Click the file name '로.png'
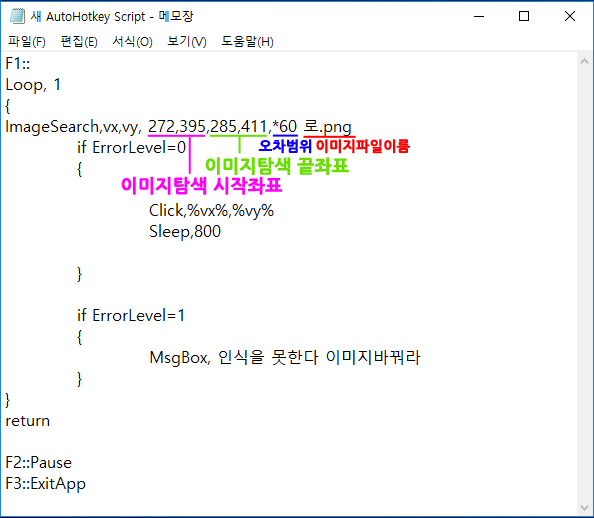594x518 pixels. [x=328, y=127]
